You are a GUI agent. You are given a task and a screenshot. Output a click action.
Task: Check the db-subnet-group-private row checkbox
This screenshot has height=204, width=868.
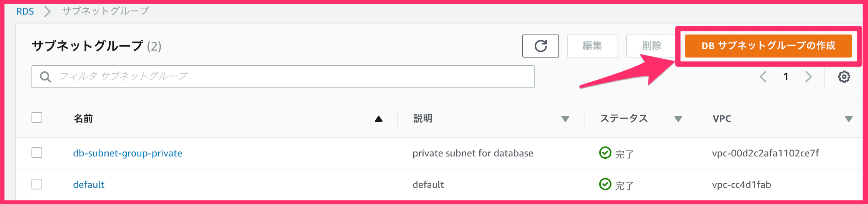pyautogui.click(x=37, y=153)
